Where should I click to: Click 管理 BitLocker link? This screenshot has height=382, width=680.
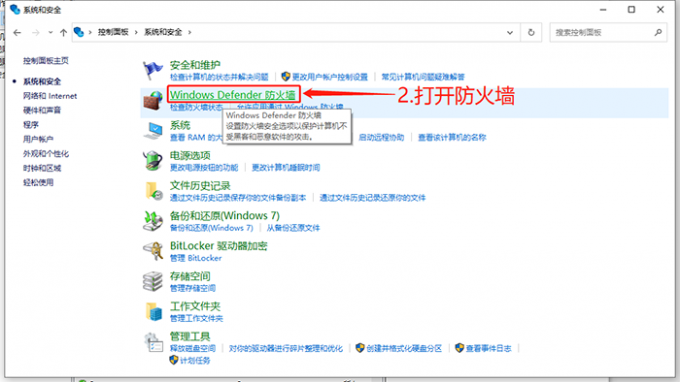coord(196,258)
